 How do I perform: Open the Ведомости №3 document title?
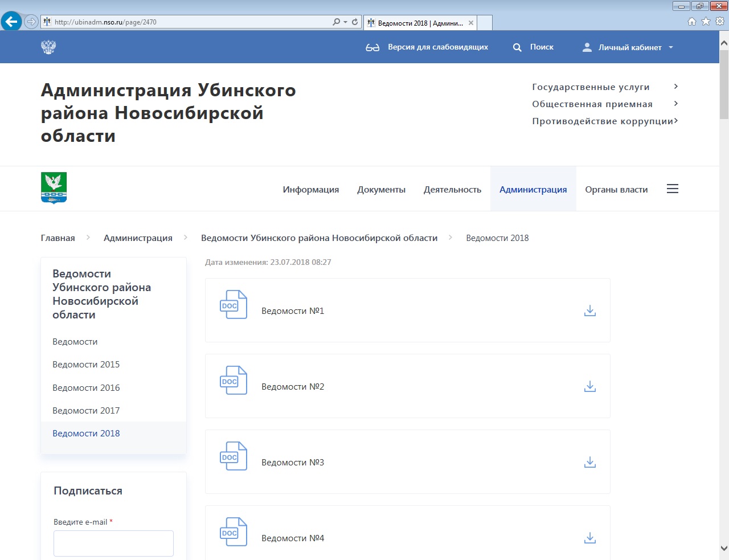pos(293,463)
